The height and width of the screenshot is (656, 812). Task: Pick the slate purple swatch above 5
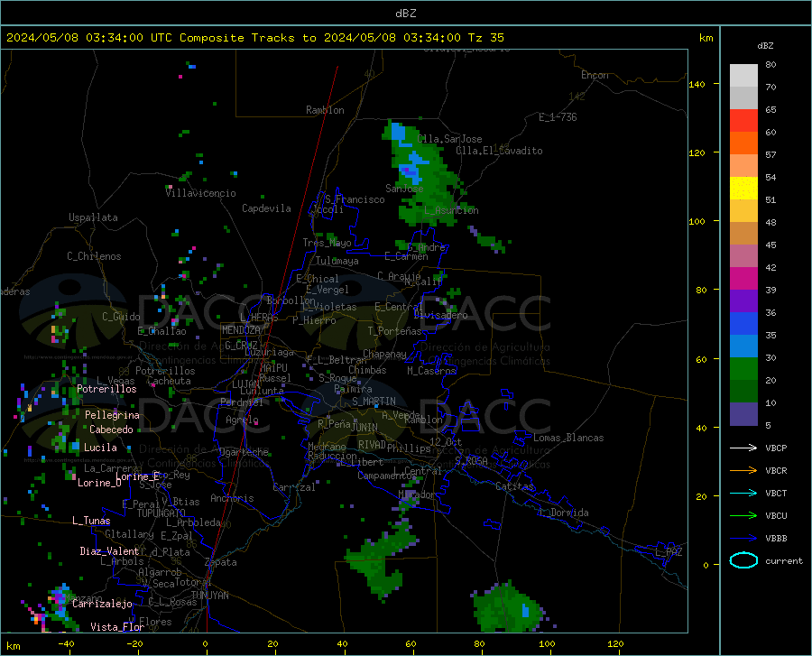click(743, 414)
